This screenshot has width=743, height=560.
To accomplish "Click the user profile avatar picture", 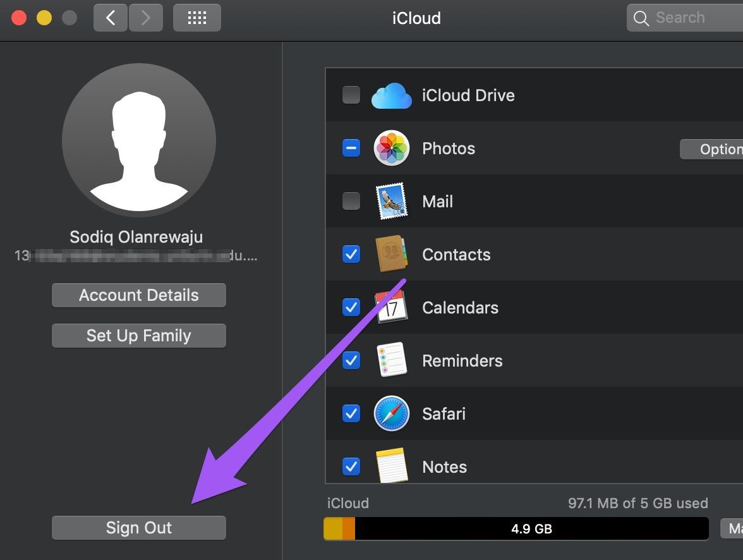I will (139, 140).
